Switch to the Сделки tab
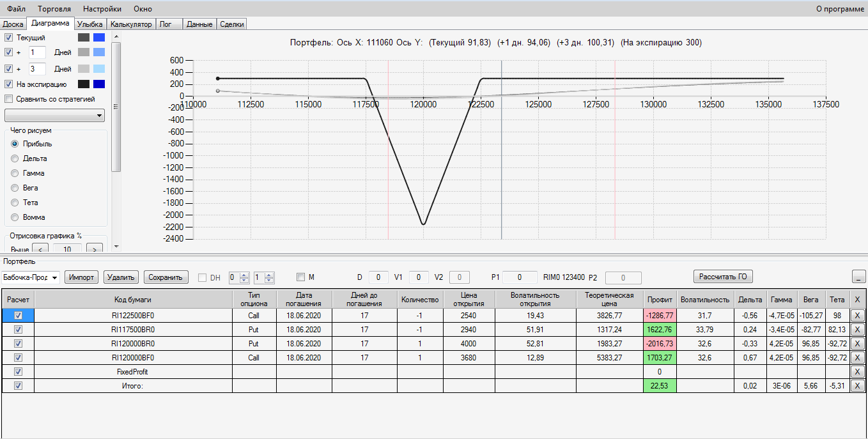This screenshot has width=868, height=439. pyautogui.click(x=231, y=24)
